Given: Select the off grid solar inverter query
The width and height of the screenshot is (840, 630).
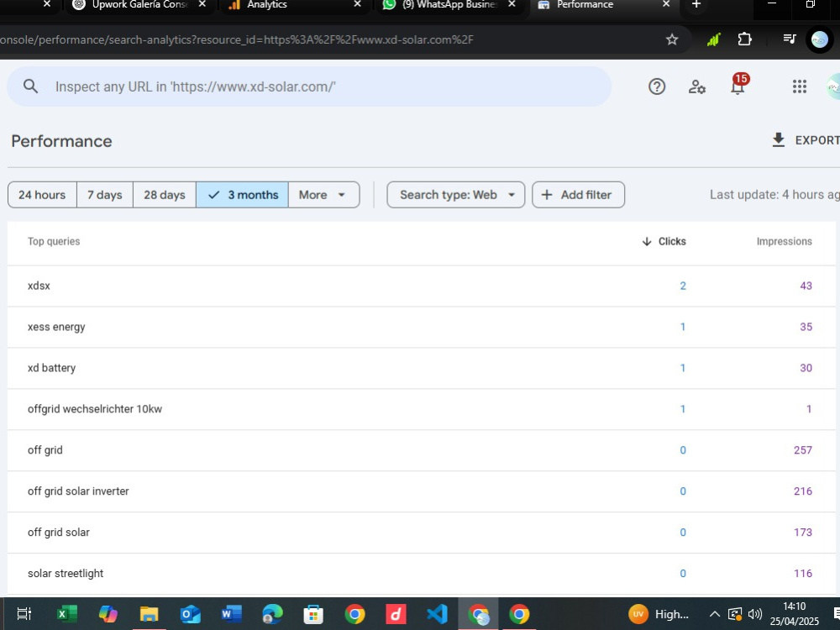Looking at the screenshot, I should pos(421,491).
